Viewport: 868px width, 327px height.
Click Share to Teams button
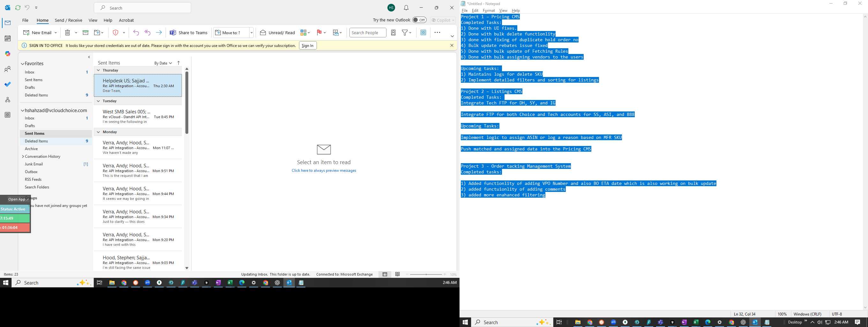[189, 33]
